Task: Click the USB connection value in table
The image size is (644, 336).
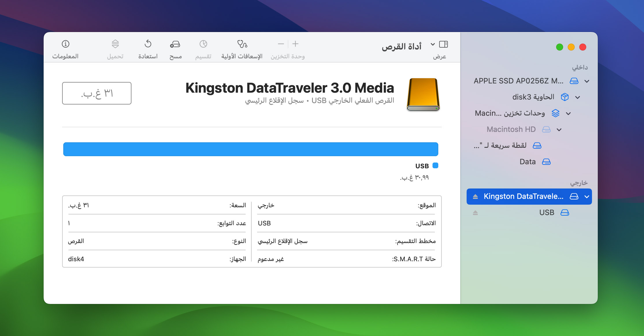Action: pyautogui.click(x=264, y=223)
